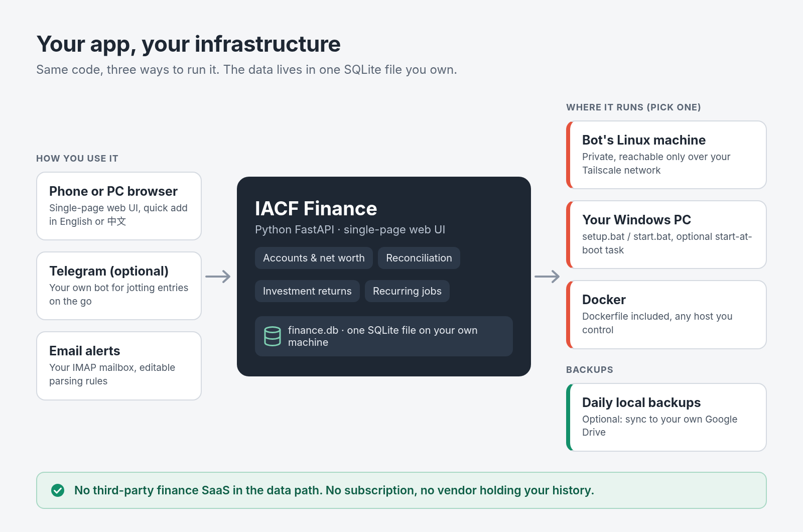This screenshot has height=532, width=803.
Task: Click the Accounts & net worth chip
Action: pos(314,258)
